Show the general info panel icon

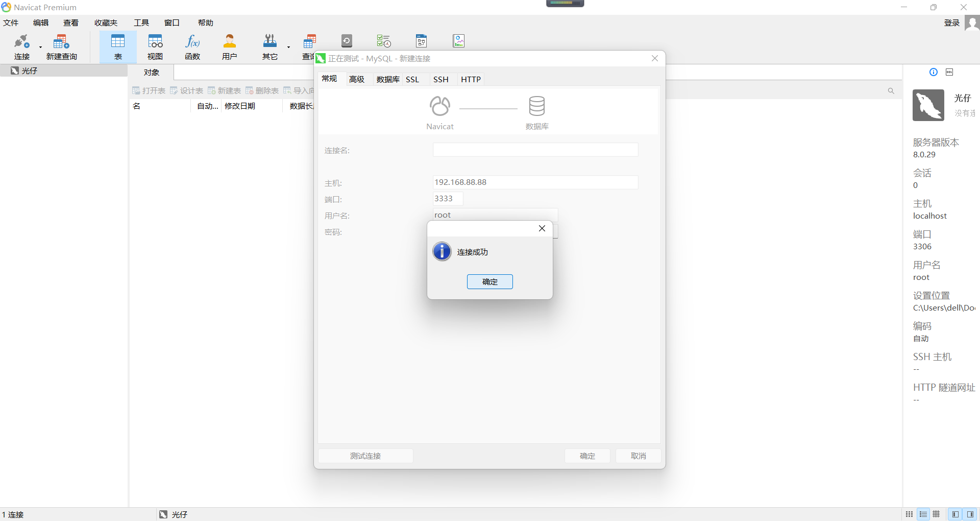coord(934,72)
